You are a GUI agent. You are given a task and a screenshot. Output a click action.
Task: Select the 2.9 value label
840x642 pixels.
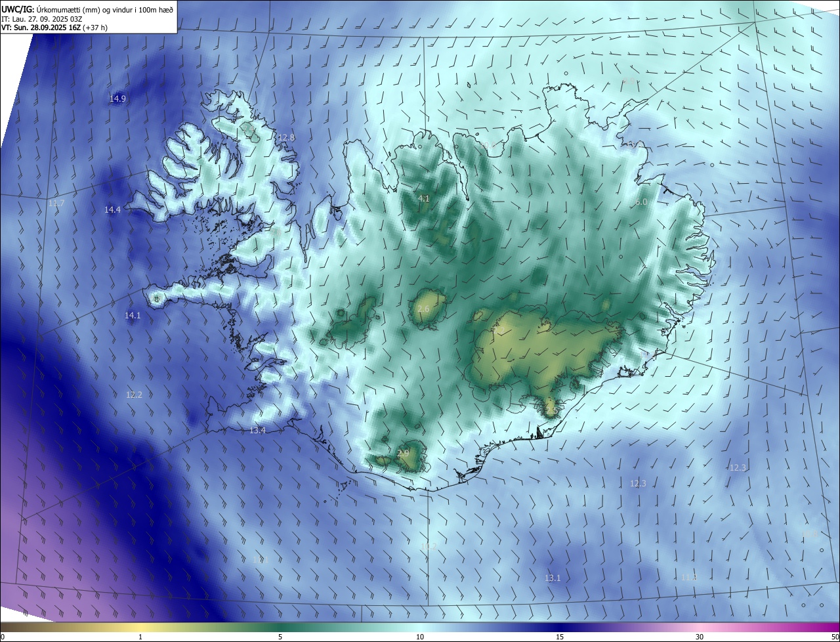(403, 453)
